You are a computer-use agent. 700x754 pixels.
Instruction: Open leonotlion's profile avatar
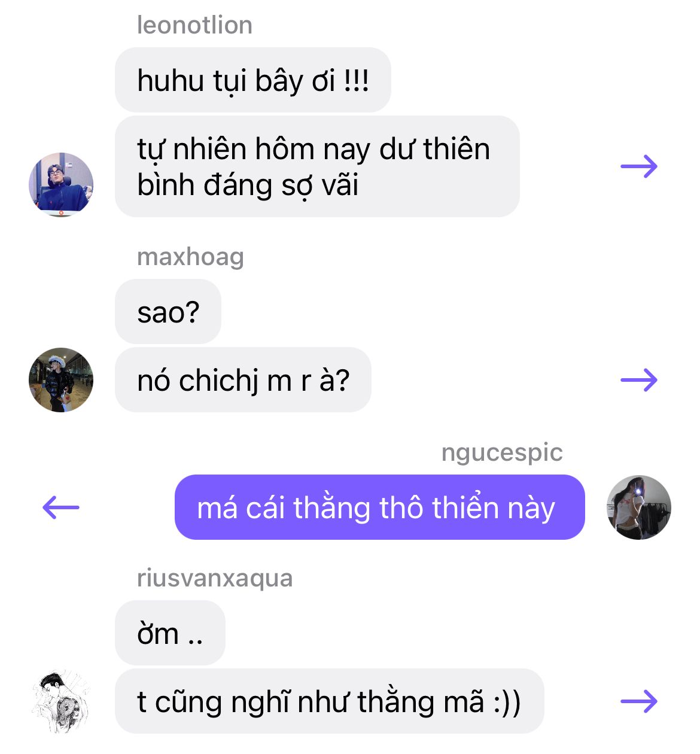pyautogui.click(x=61, y=184)
